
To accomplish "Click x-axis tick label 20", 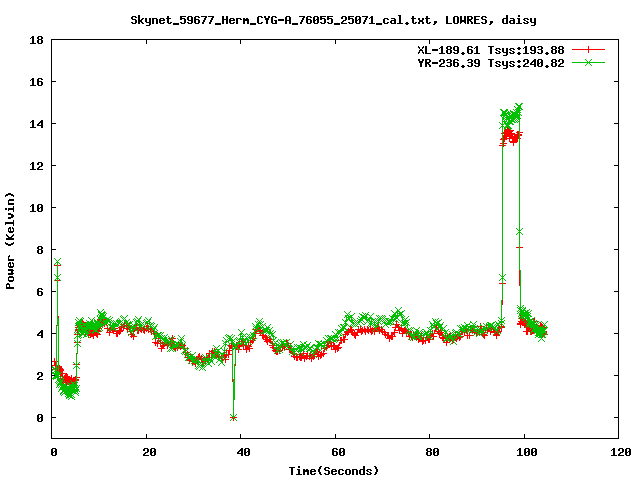I will pyautogui.click(x=149, y=452).
